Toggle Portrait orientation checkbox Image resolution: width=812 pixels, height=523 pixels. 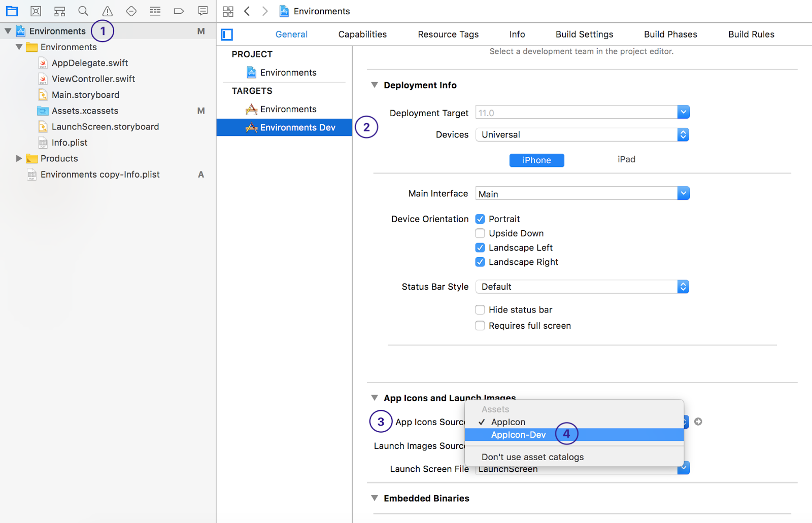(480, 219)
